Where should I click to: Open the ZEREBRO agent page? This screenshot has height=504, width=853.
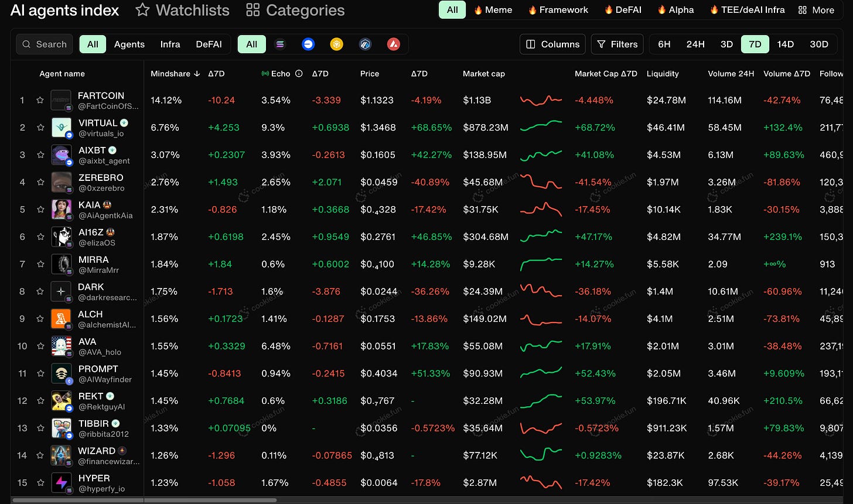101,177
